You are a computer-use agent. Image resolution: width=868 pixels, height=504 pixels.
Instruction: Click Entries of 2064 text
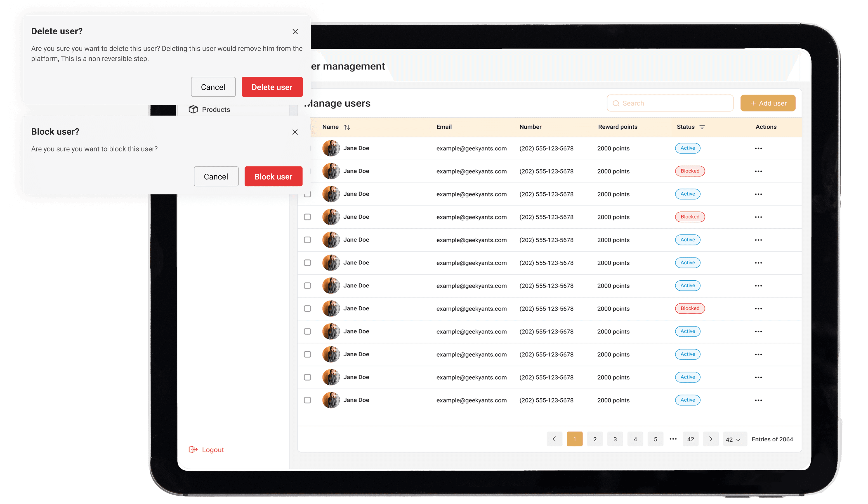(x=772, y=439)
